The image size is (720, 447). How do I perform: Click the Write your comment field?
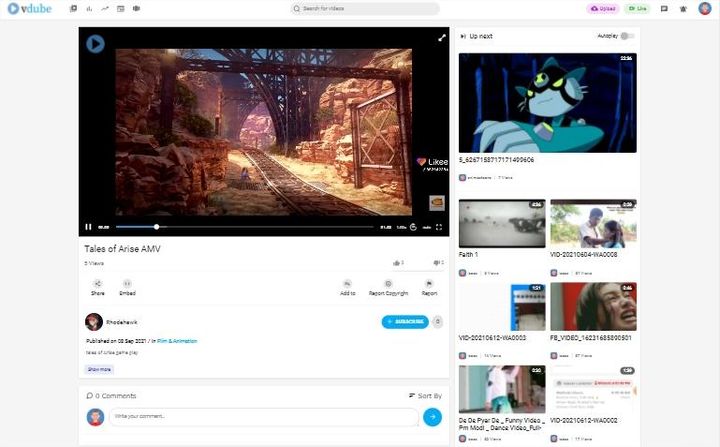tap(264, 417)
